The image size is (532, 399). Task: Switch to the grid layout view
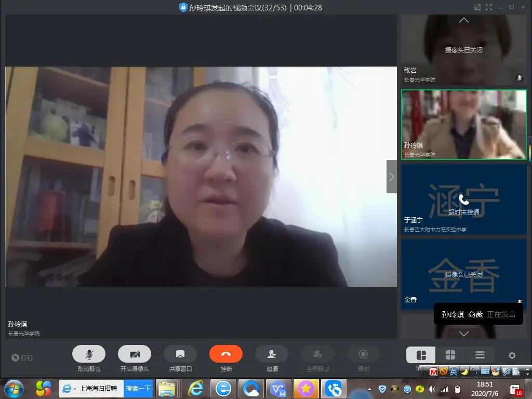coord(450,355)
